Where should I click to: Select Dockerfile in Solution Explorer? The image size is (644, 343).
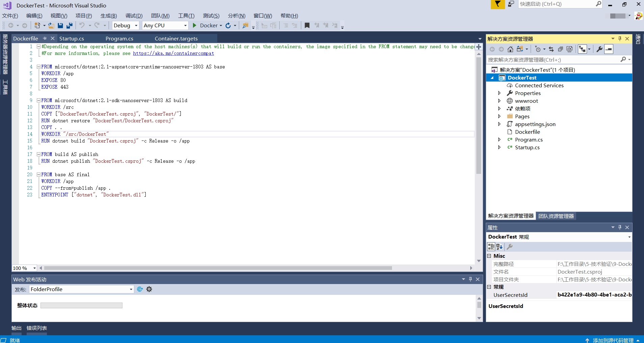click(527, 132)
